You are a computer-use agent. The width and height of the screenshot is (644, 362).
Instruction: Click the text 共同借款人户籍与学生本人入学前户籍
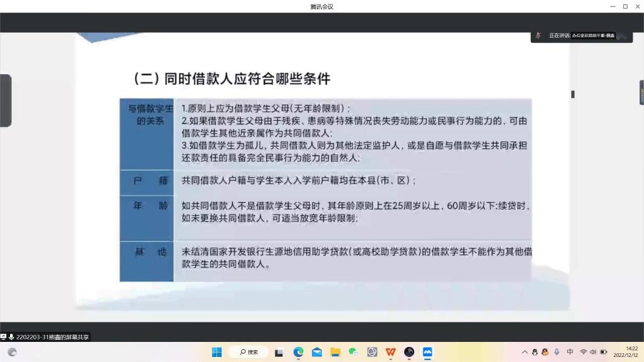299,180
